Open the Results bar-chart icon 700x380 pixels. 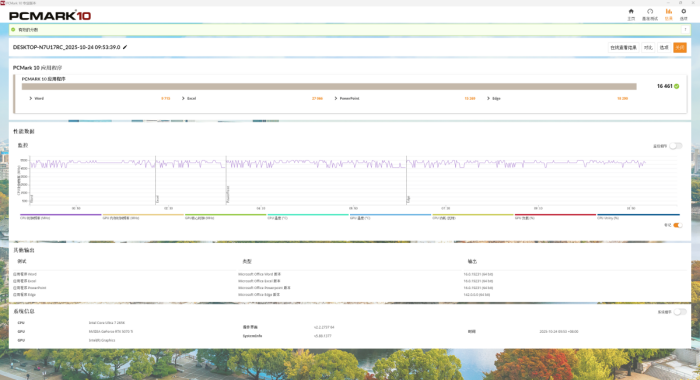point(668,14)
